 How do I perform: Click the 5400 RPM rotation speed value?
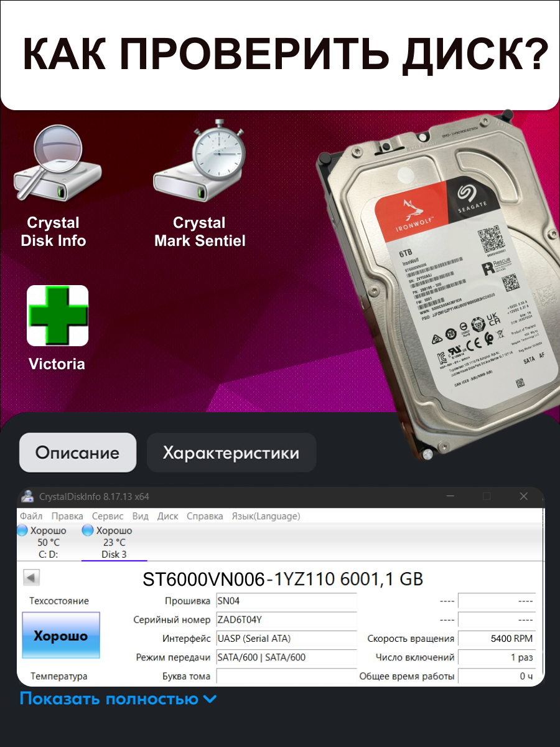click(x=497, y=639)
